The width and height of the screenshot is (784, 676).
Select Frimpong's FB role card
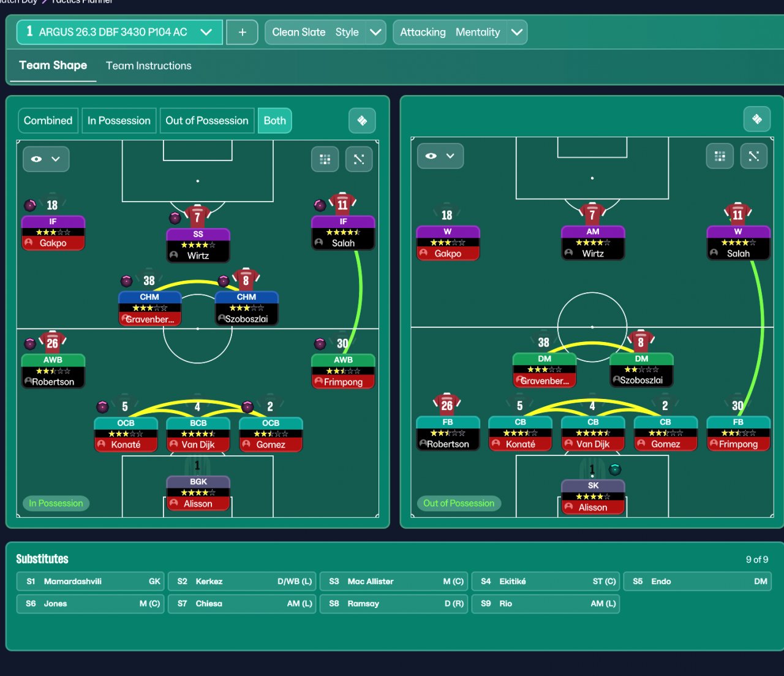pyautogui.click(x=738, y=433)
